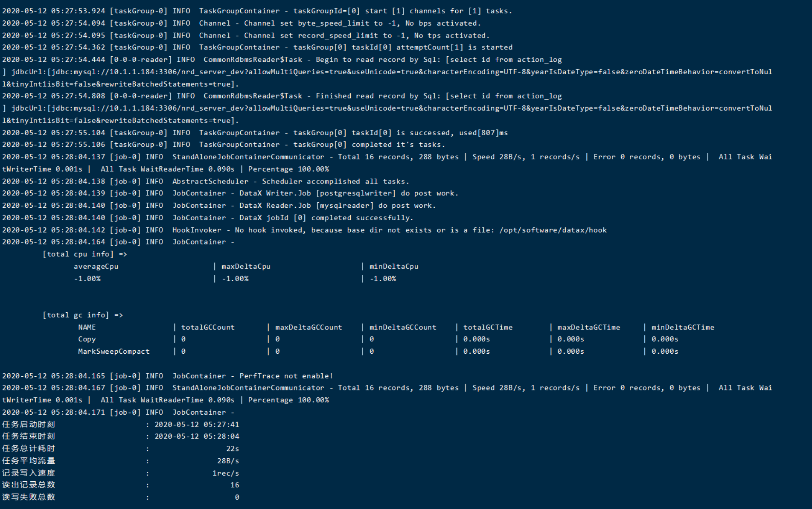Click the 任务启动时刻 label
Image resolution: width=812 pixels, height=509 pixels.
[x=29, y=425]
